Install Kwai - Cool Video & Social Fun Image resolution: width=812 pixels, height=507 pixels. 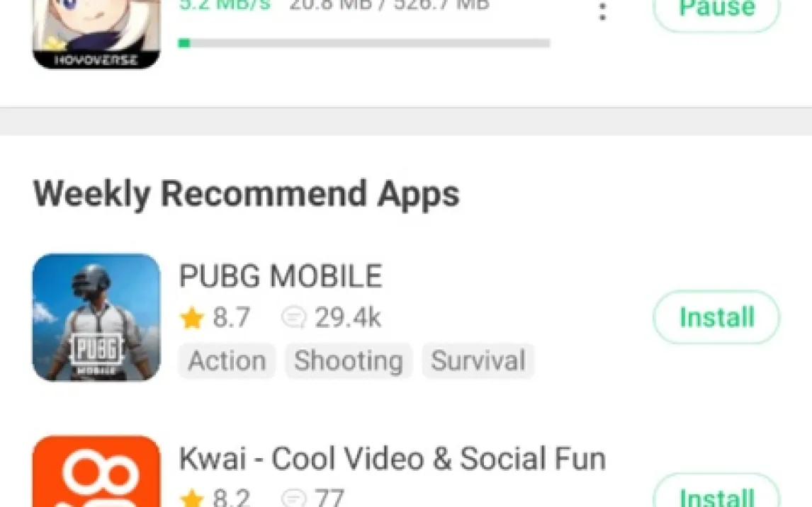717,491
